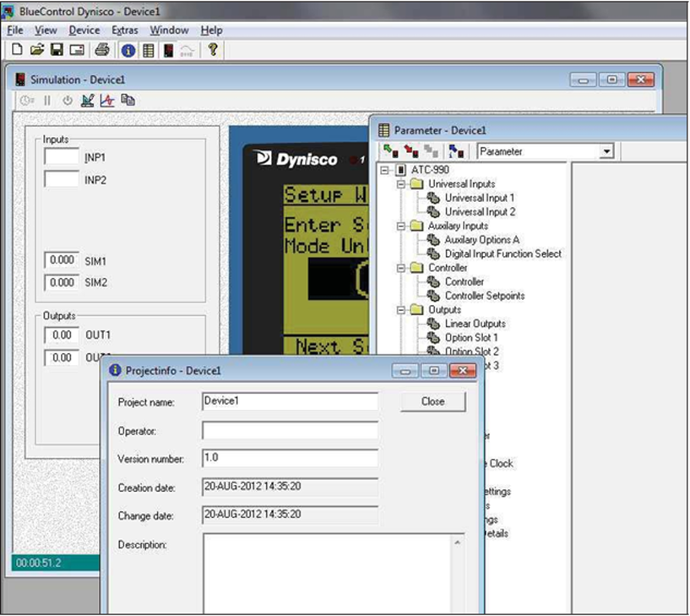Click the grayed connection icon in main toolbar

[187, 51]
